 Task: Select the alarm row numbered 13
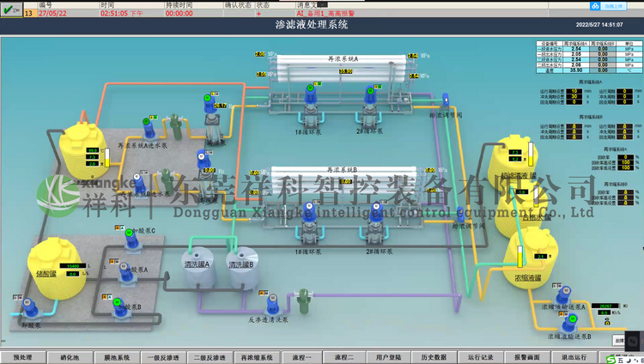172,14
